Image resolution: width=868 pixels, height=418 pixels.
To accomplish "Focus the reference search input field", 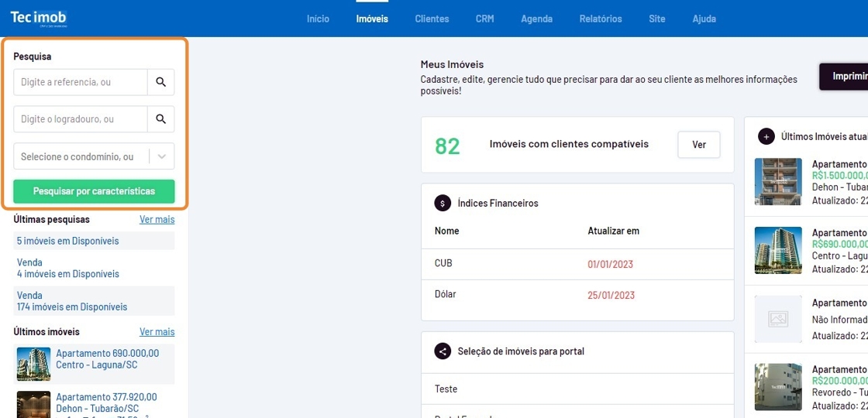I will click(x=81, y=82).
